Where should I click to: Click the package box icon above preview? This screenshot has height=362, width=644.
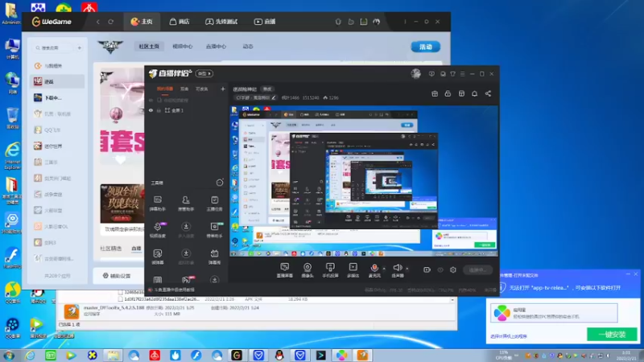pyautogui.click(x=461, y=93)
